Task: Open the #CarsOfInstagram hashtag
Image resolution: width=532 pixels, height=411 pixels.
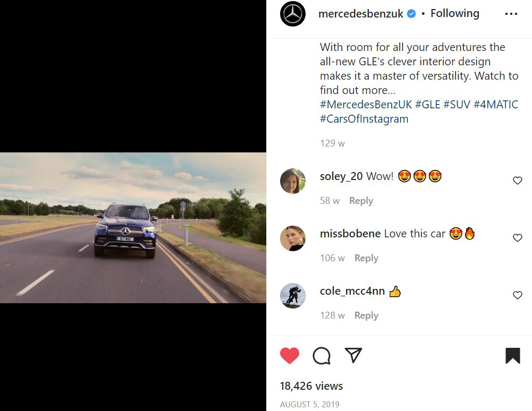Action: pos(364,119)
